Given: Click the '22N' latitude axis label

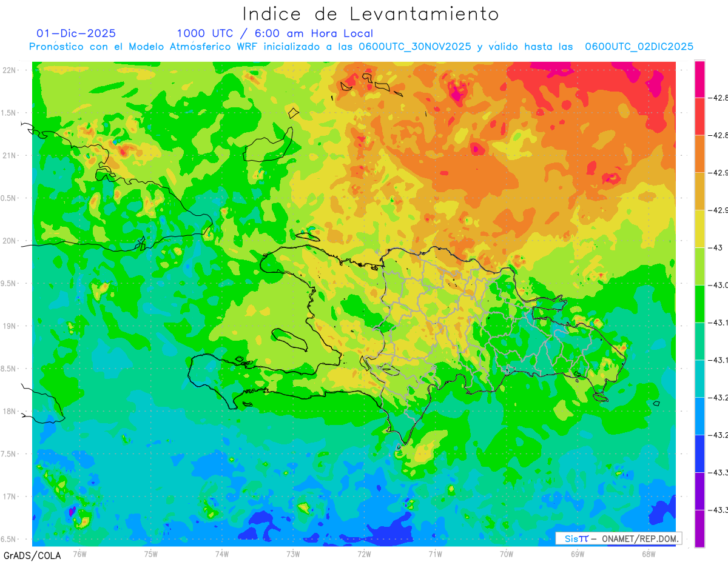Looking at the screenshot, I should point(9,70).
